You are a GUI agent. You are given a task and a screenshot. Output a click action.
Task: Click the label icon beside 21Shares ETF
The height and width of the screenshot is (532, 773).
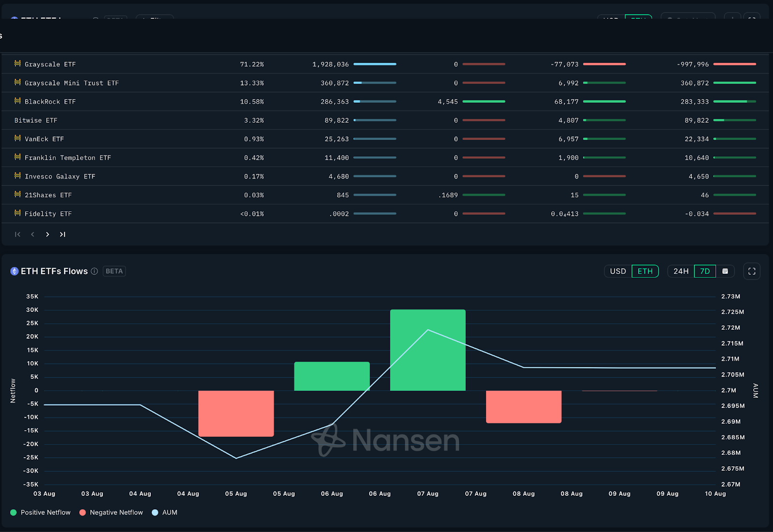coord(17,195)
